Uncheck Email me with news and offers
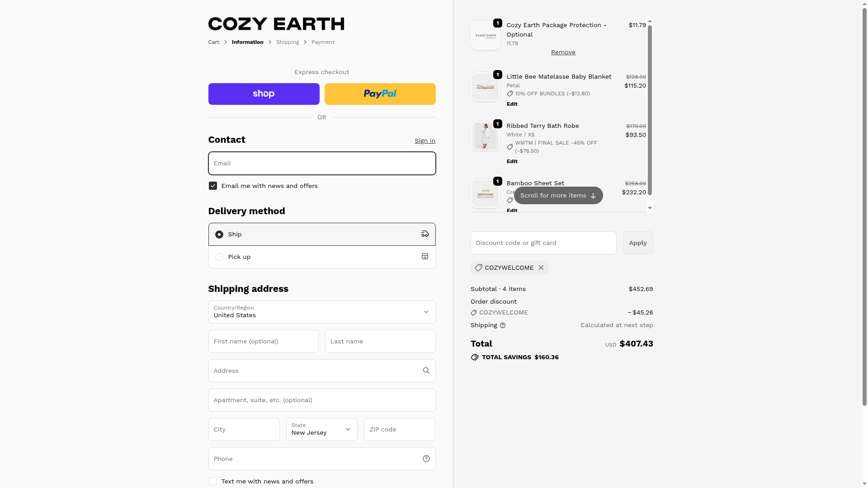 tap(213, 186)
